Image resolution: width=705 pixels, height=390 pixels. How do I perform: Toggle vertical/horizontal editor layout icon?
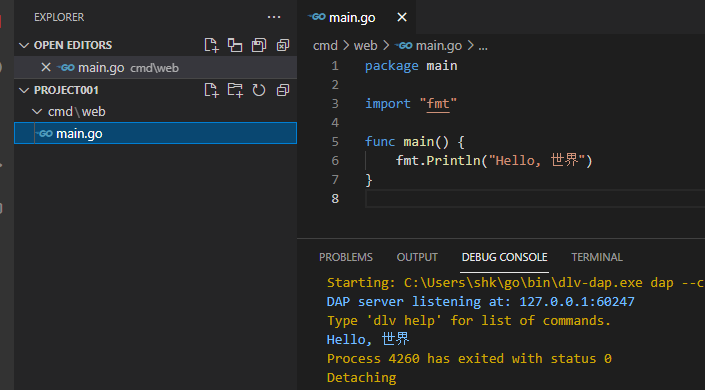(x=235, y=45)
